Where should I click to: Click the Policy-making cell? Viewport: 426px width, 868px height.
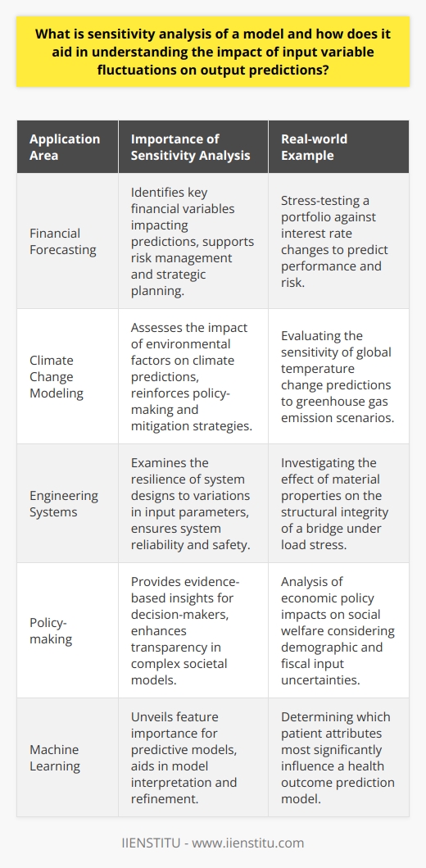[x=67, y=630]
